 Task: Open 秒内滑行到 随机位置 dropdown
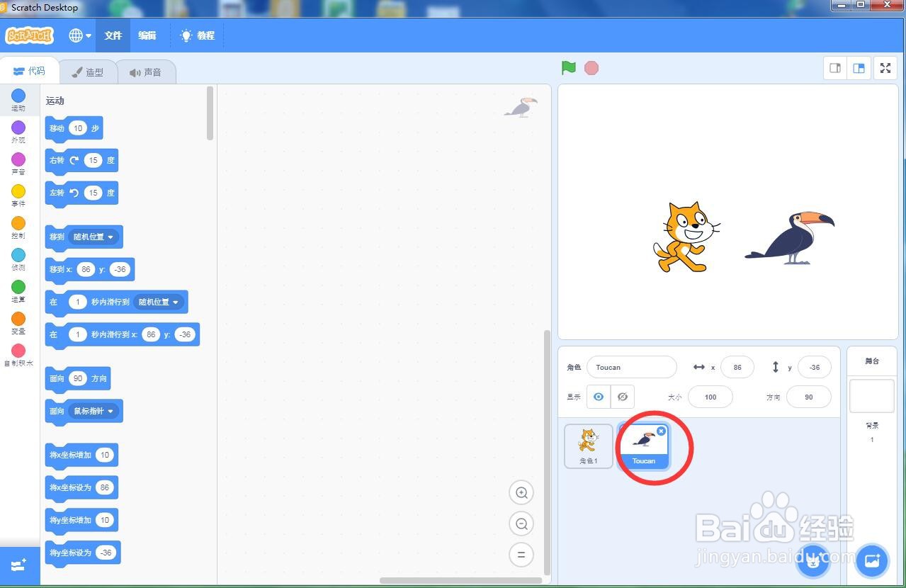pyautogui.click(x=159, y=302)
